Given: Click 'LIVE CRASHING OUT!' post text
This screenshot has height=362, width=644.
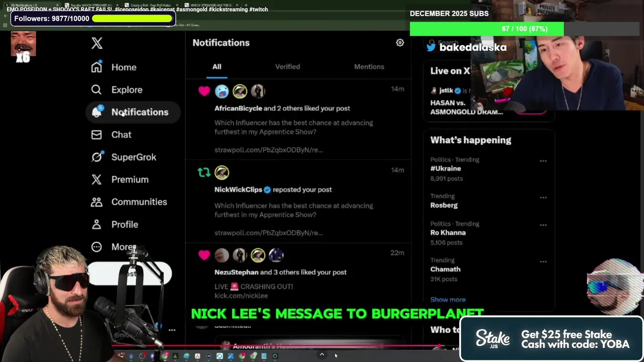Looking at the screenshot, I should click(x=254, y=287).
